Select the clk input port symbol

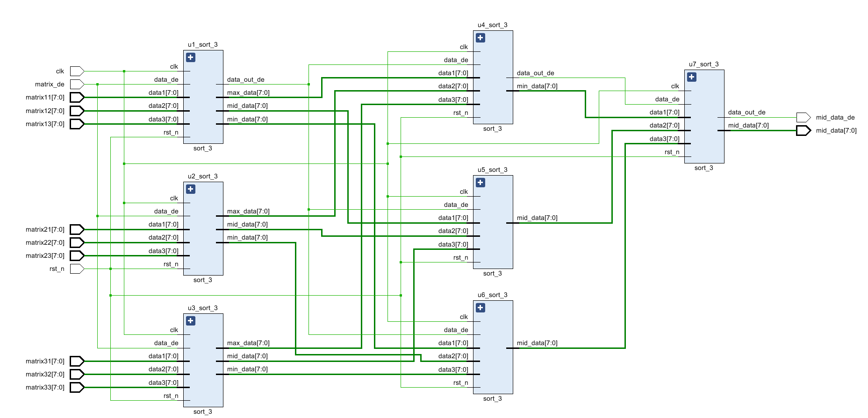[77, 71]
